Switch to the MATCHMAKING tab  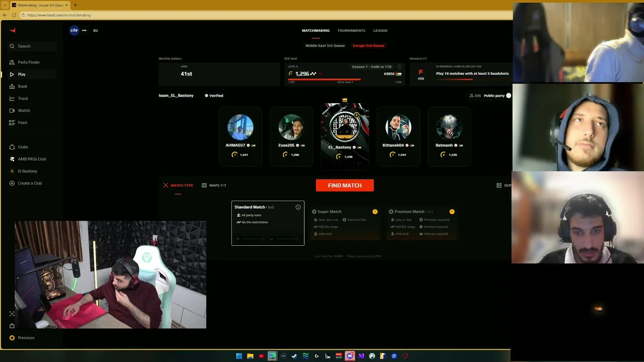pyautogui.click(x=315, y=31)
